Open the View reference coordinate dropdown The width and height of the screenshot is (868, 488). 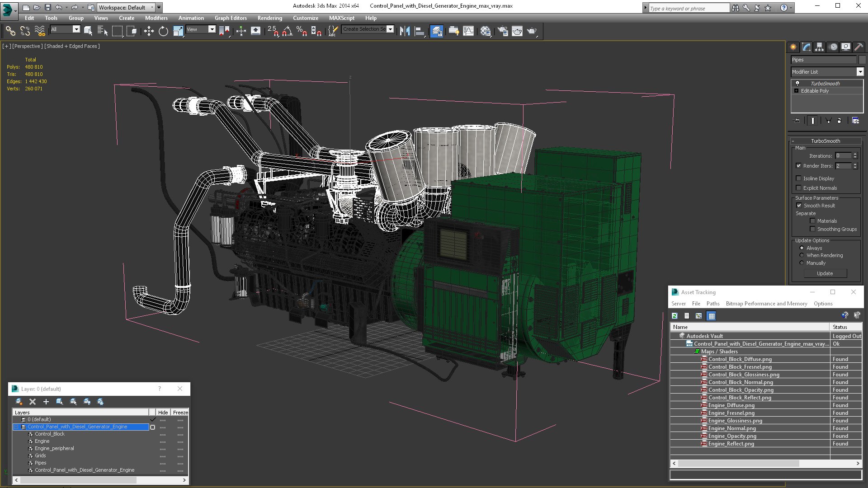(211, 29)
